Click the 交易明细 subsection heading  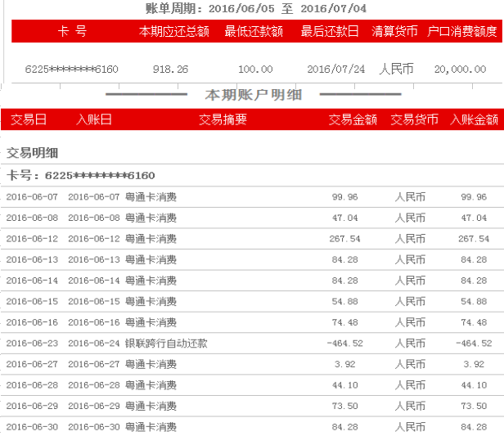pyautogui.click(x=33, y=153)
